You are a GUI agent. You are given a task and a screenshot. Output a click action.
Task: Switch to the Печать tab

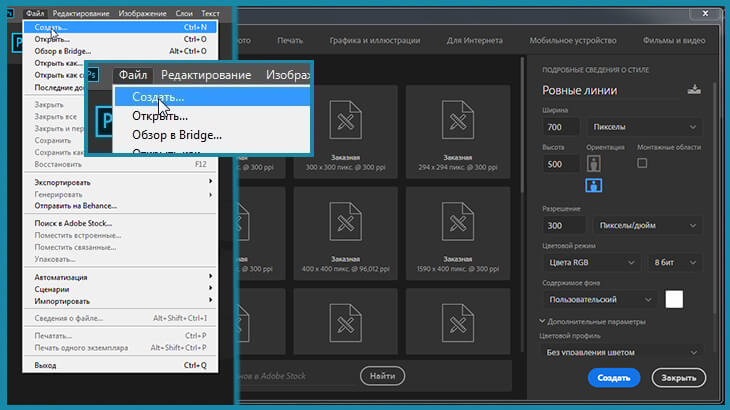coord(290,40)
